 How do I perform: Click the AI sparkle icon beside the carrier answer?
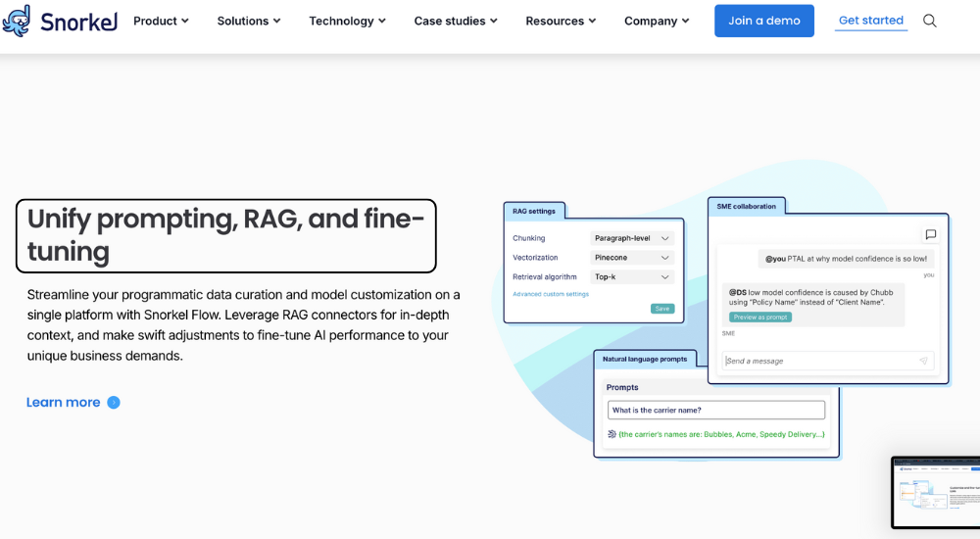click(x=612, y=434)
